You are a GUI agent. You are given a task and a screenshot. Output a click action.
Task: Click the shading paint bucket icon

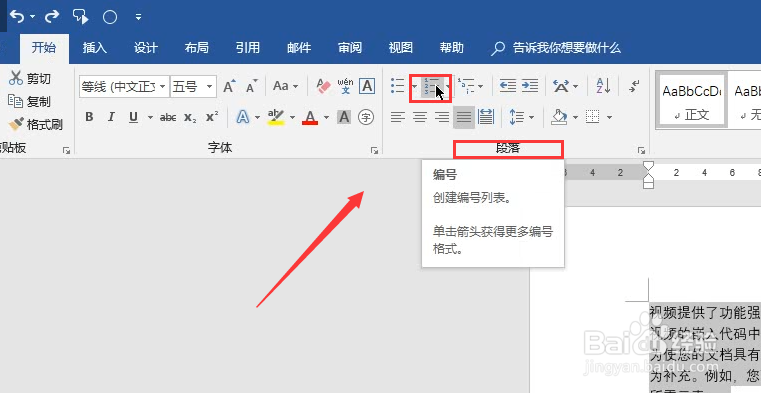pyautogui.click(x=560, y=117)
